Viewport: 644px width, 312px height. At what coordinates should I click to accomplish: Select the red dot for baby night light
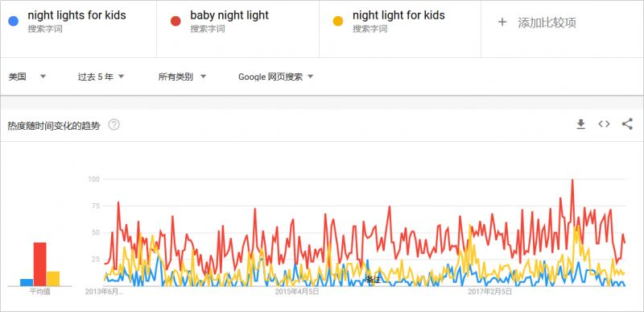tap(175, 22)
